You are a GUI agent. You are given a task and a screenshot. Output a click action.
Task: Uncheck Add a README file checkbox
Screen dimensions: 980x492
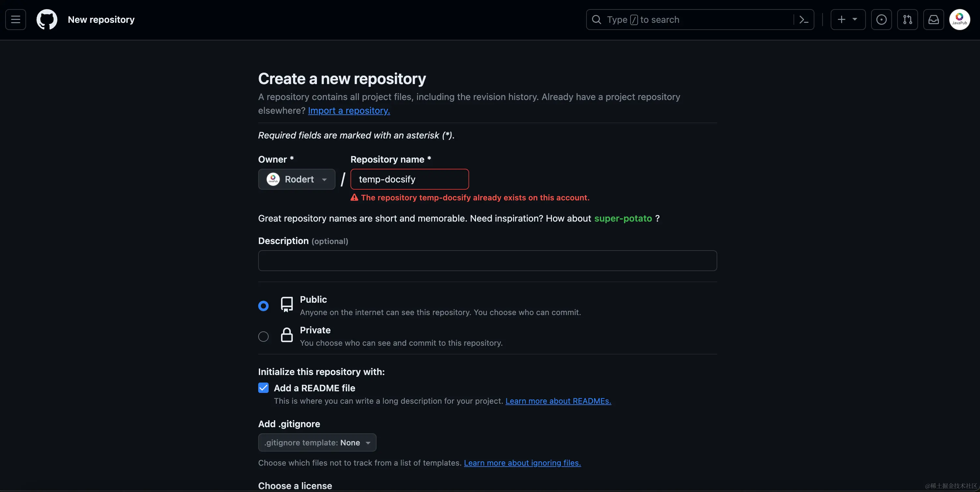(x=263, y=388)
